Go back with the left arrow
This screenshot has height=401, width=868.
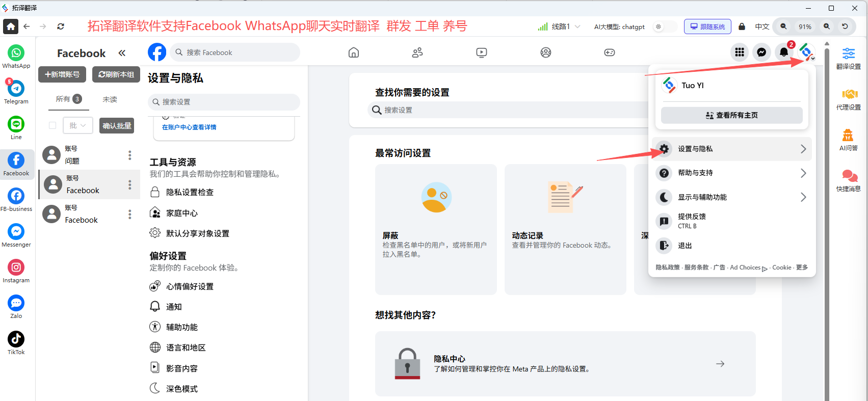(x=27, y=26)
